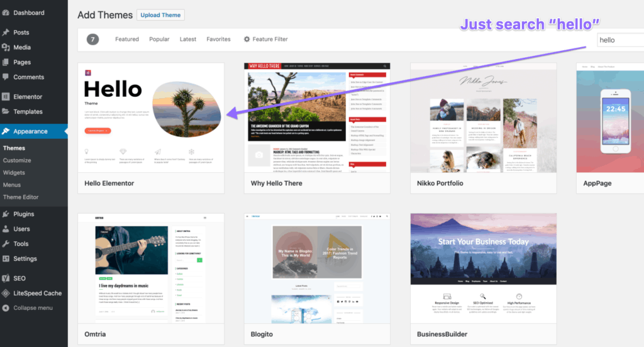Click the SEO Yoast icon

tap(6, 278)
